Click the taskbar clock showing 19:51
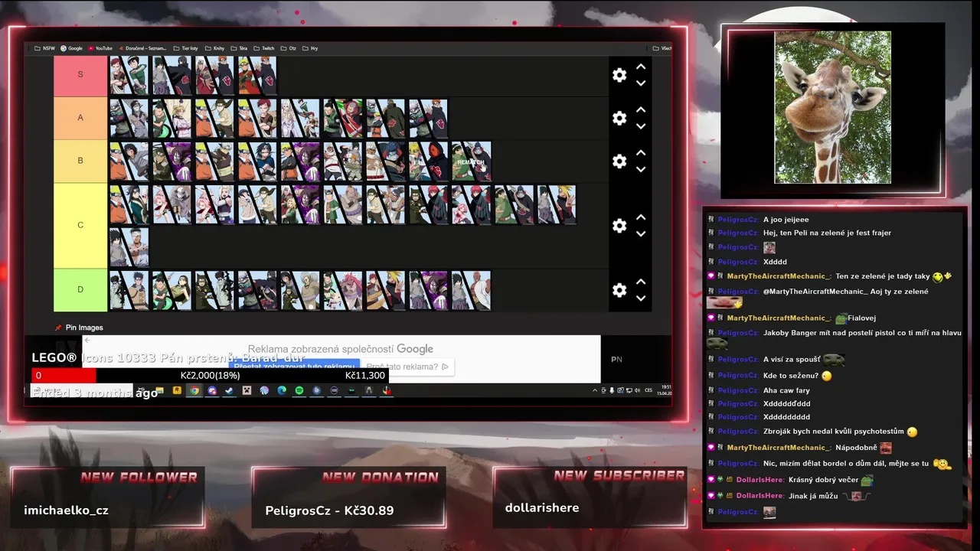Screen dimensions: 980x551 [x=665, y=389]
